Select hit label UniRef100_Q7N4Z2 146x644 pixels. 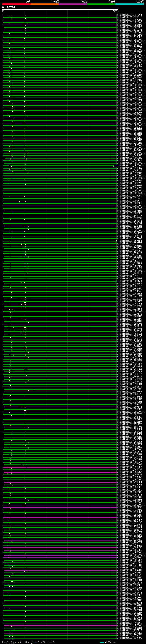tap(131, 568)
